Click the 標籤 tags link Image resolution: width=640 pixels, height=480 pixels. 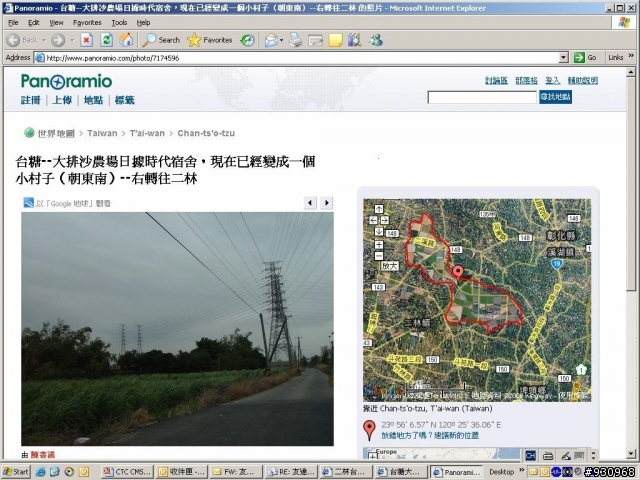coord(125,100)
